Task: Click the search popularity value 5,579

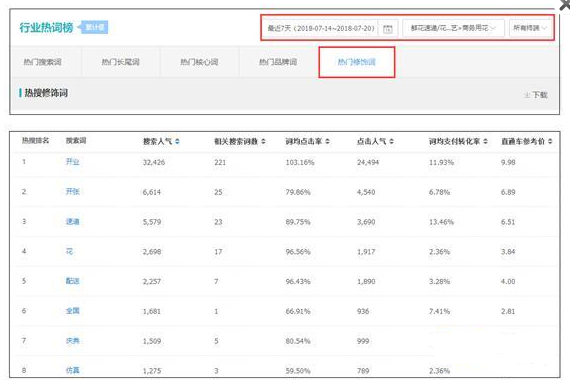Action: (152, 222)
